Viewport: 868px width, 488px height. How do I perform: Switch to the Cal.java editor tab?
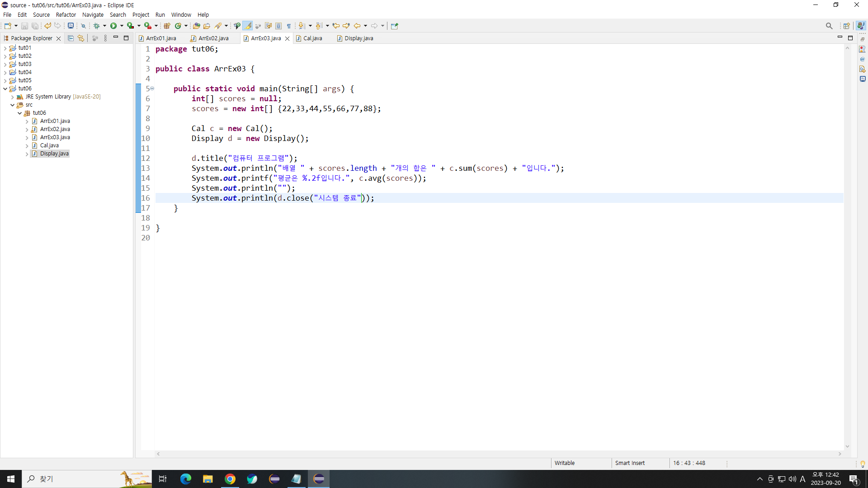tap(312, 38)
